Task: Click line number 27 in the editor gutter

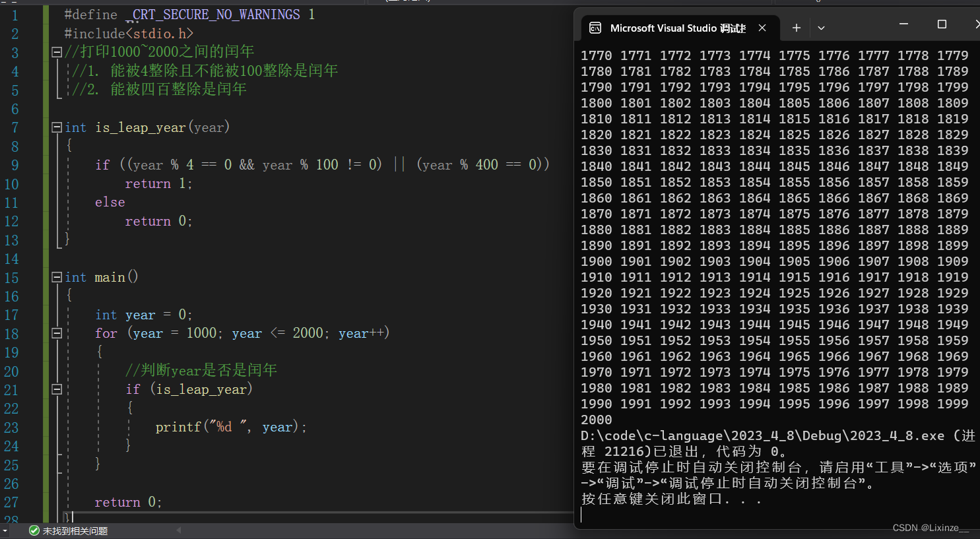Action: coord(11,503)
